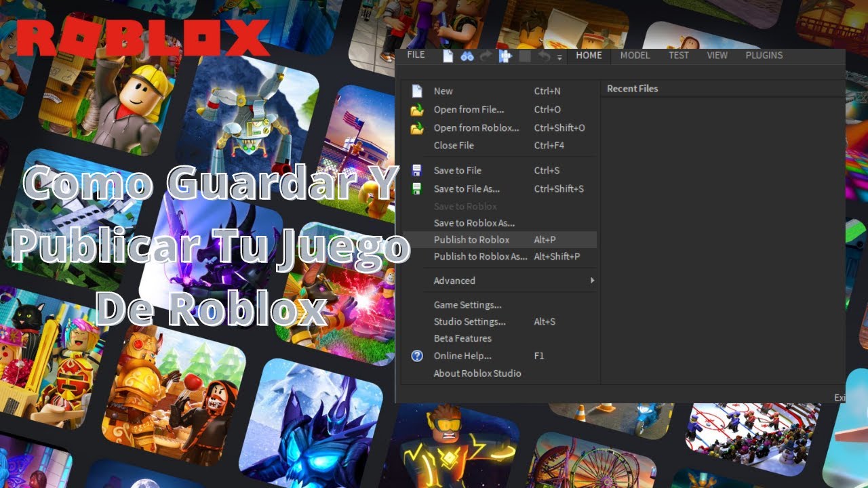Expand the Advanced submenu arrow
Image resolution: width=868 pixels, height=488 pixels.
click(592, 281)
